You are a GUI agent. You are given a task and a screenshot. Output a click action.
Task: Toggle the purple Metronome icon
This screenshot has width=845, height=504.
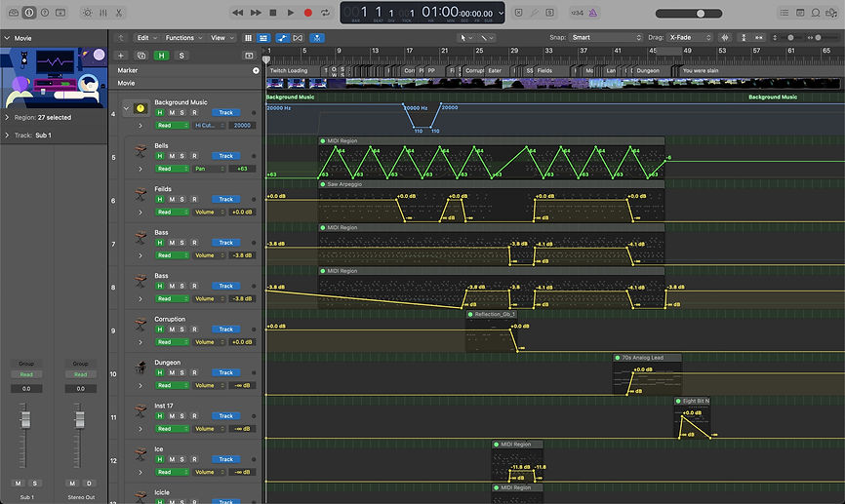click(x=593, y=13)
